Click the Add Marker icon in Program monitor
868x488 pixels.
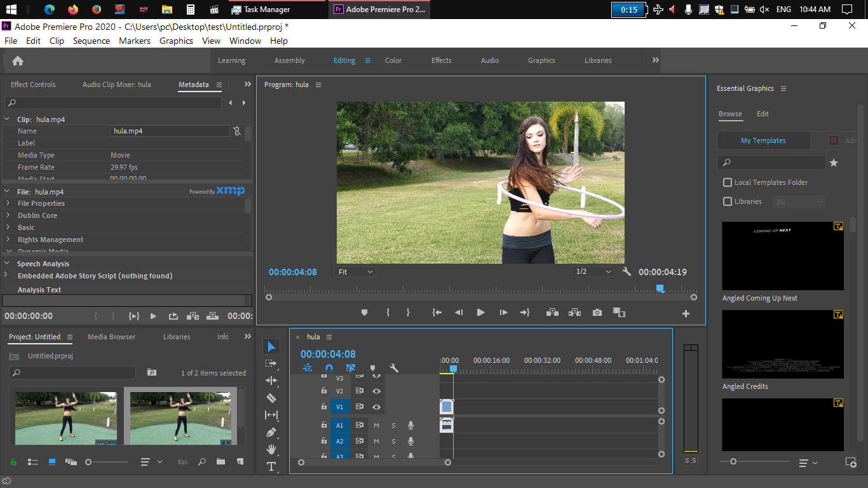364,313
